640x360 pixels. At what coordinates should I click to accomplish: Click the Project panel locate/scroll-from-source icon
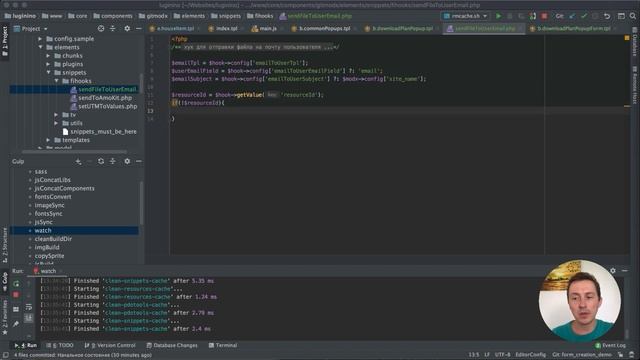point(101,29)
